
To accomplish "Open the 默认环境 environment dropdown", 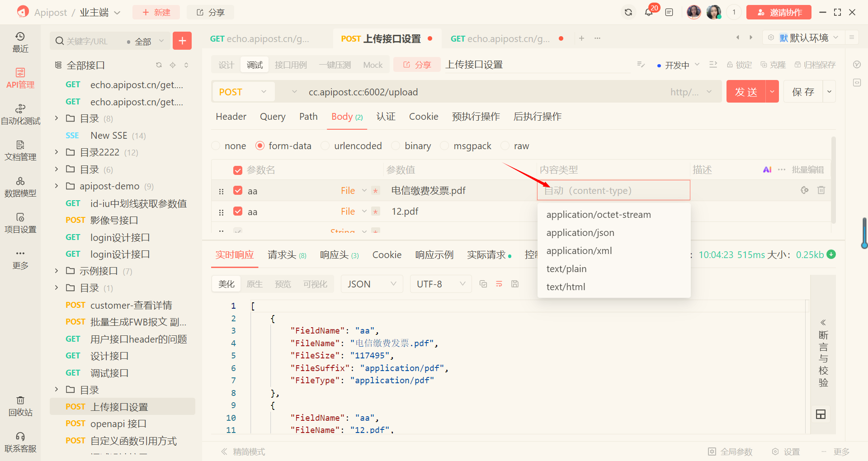I will [x=803, y=38].
